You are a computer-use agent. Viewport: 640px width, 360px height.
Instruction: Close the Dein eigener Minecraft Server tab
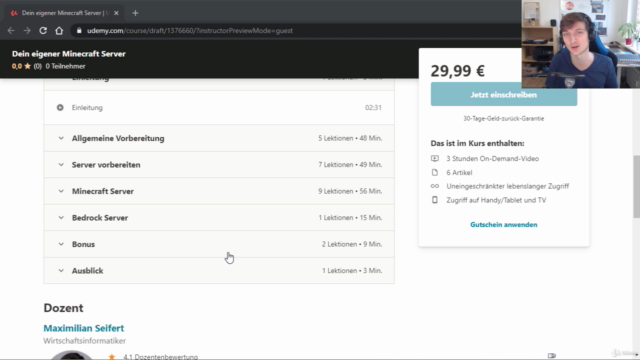[116, 13]
